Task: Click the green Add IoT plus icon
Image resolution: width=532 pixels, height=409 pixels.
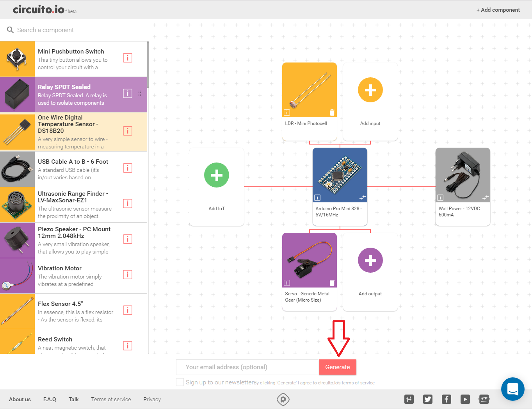Action: click(217, 175)
